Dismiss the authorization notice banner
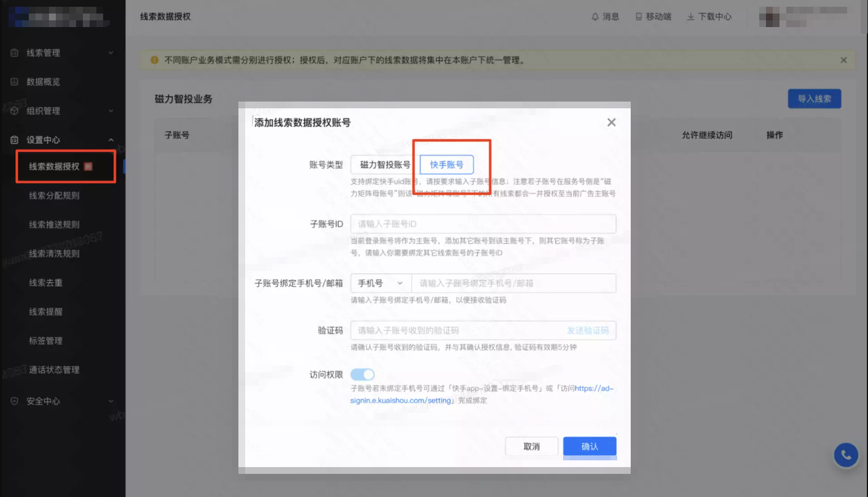868x497 pixels. pyautogui.click(x=844, y=60)
